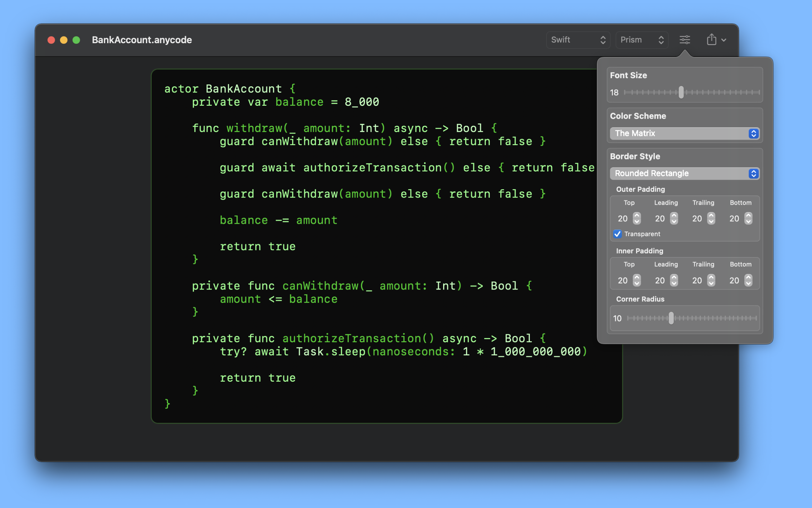Click the BankAccount.anycode window title

click(142, 40)
